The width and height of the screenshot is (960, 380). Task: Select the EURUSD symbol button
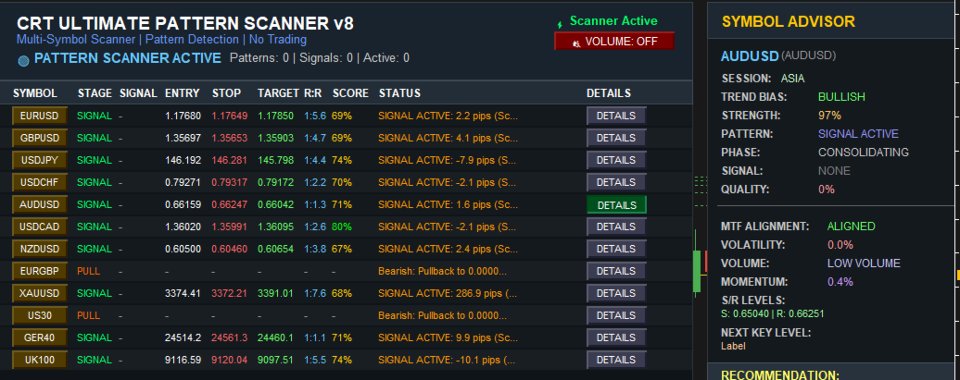[x=39, y=116]
